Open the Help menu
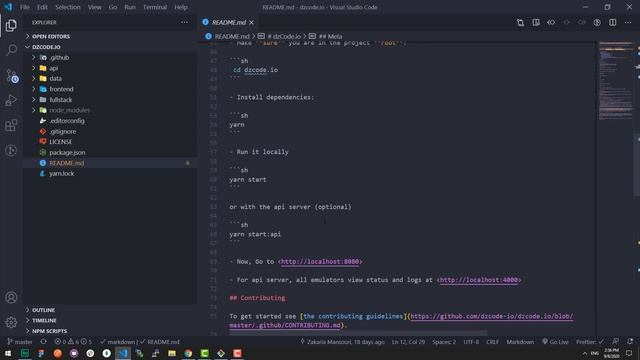The width and height of the screenshot is (640, 360). [181, 7]
